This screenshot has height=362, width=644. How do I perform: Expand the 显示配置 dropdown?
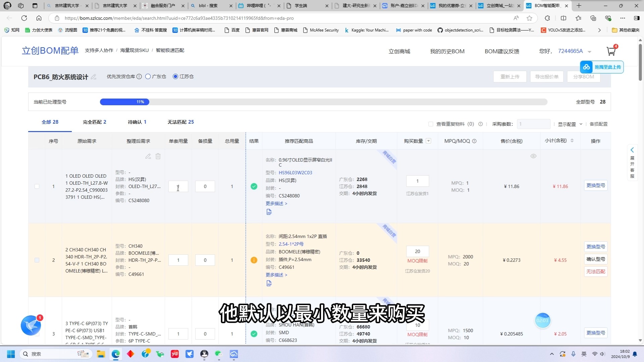(570, 124)
